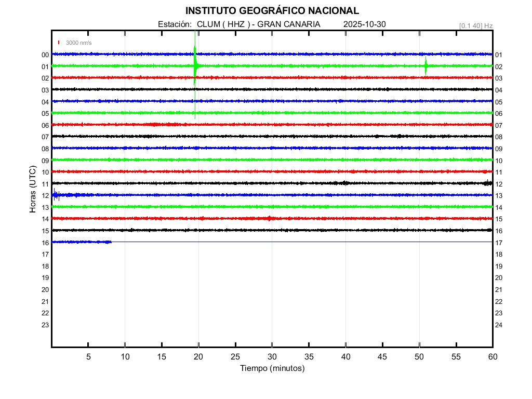This screenshot has width=532, height=399.
Task: Select the date 2025-10-30 in the header
Action: click(364, 24)
